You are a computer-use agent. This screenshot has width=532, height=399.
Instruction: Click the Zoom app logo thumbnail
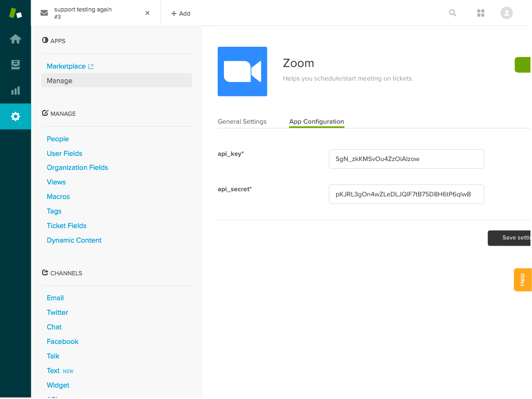click(242, 72)
